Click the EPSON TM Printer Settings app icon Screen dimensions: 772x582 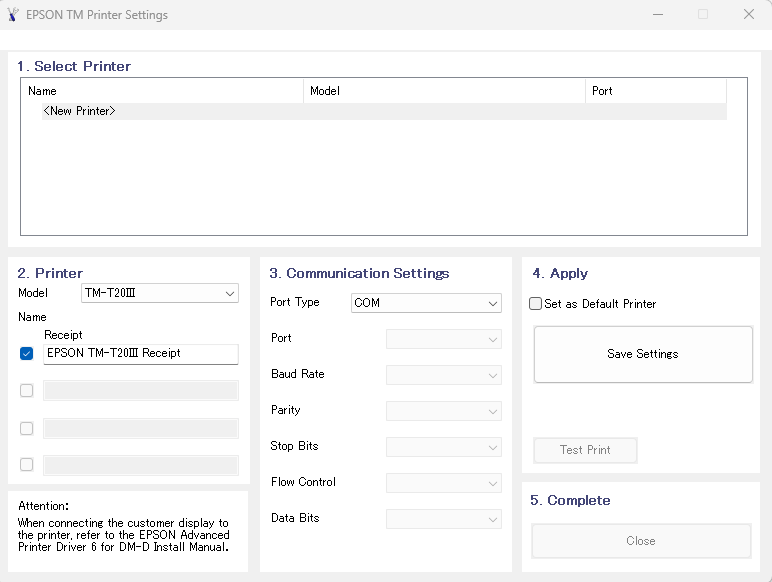point(13,15)
